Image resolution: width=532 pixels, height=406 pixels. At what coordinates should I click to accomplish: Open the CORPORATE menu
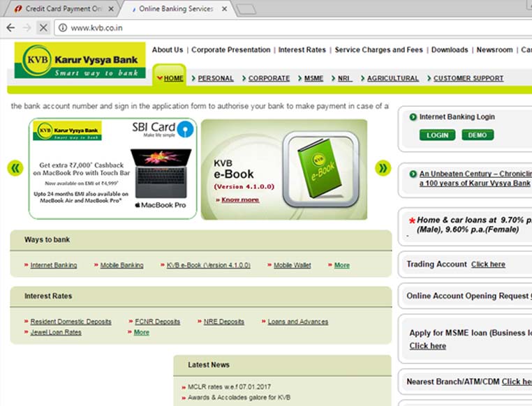point(269,78)
